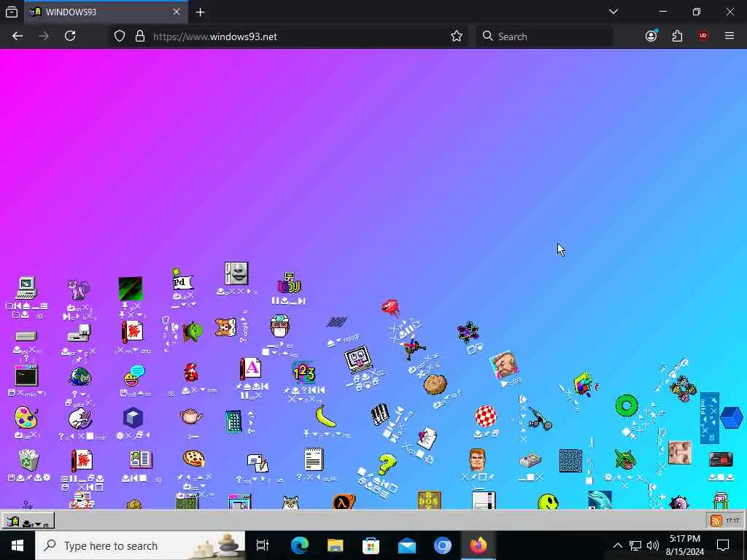Open the yellow banana icon

tap(326, 416)
